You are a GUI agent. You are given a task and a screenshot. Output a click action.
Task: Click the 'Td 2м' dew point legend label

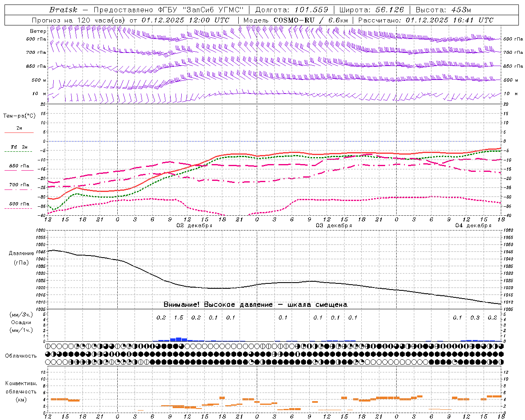(19, 147)
